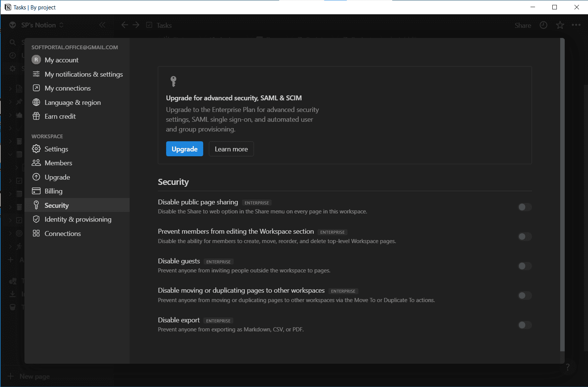Click the blue Upgrade button
This screenshot has width=588, height=387.
(184, 149)
